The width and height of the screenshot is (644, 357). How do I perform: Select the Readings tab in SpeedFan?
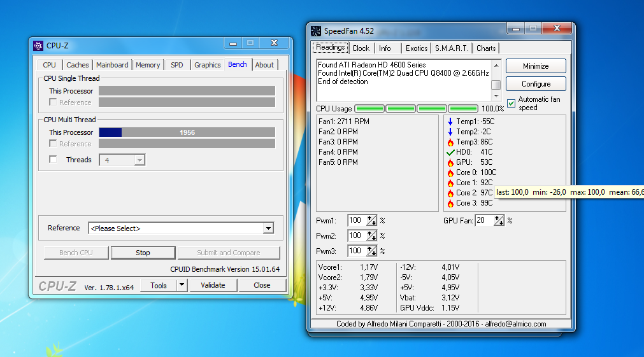pyautogui.click(x=330, y=47)
